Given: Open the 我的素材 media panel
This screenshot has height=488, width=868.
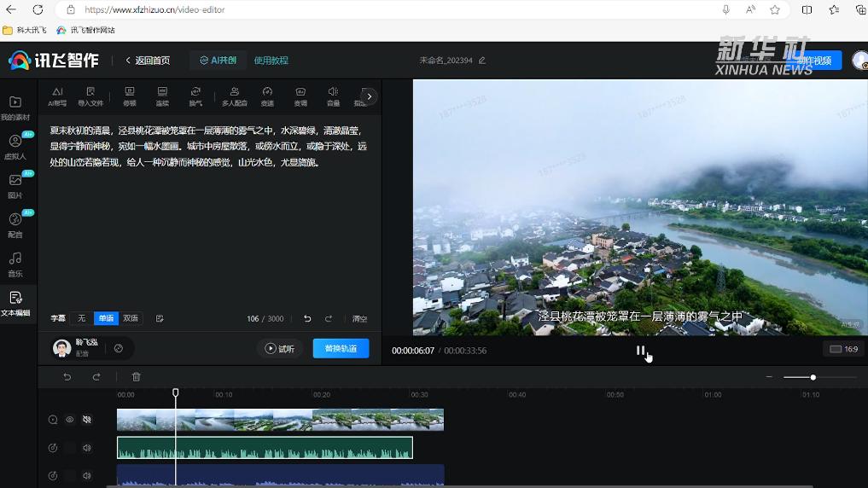Looking at the screenshot, I should tap(15, 107).
